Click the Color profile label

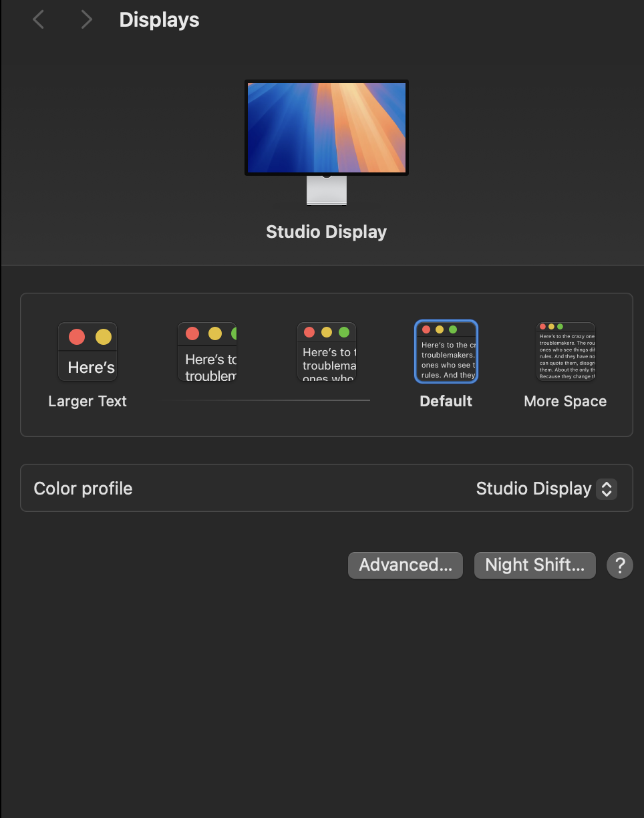click(84, 489)
